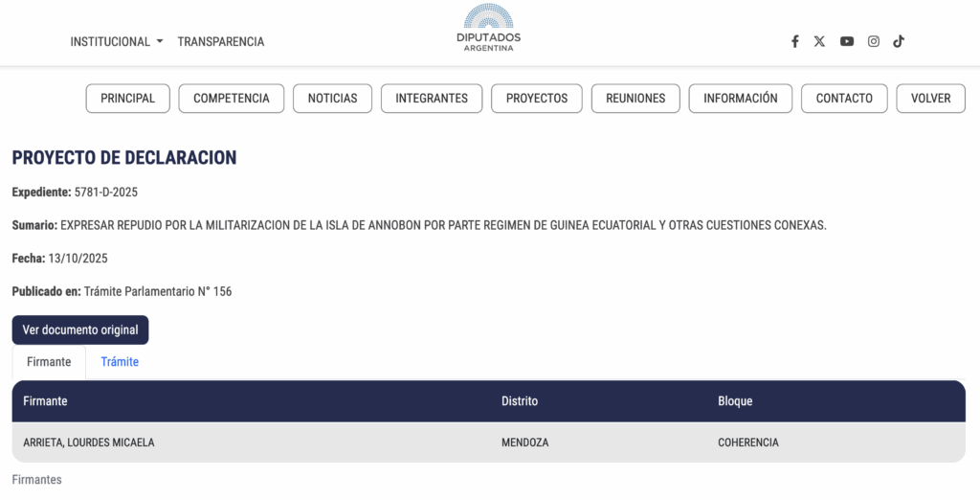This screenshot has height=500, width=980.
Task: Click the Diputados Argentina logo
Action: (488, 29)
